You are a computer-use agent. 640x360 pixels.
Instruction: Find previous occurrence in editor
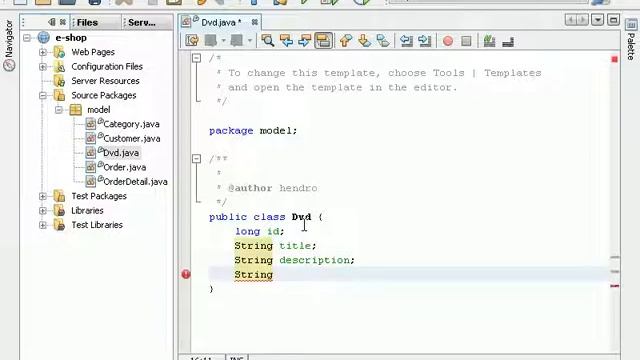[287, 40]
